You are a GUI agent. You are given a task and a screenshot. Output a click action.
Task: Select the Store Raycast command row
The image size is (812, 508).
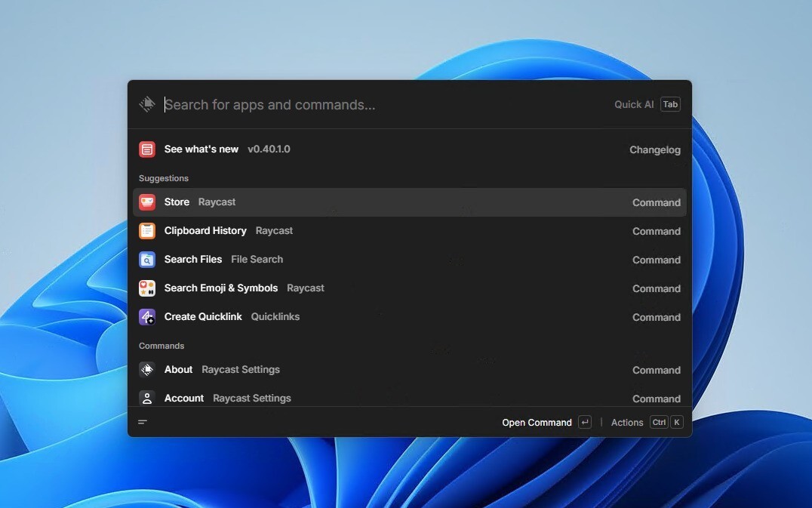409,202
